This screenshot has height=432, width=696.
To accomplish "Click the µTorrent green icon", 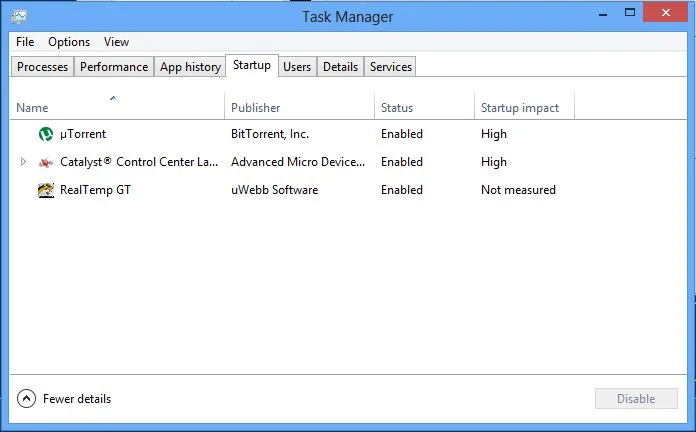I will (46, 134).
